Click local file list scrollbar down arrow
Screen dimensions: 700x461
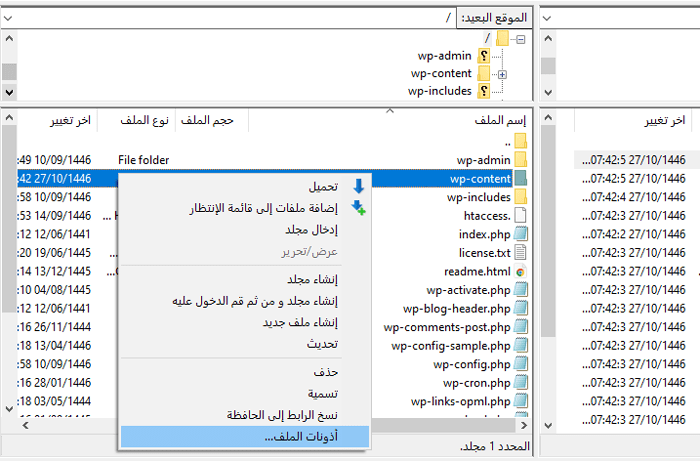point(548,425)
